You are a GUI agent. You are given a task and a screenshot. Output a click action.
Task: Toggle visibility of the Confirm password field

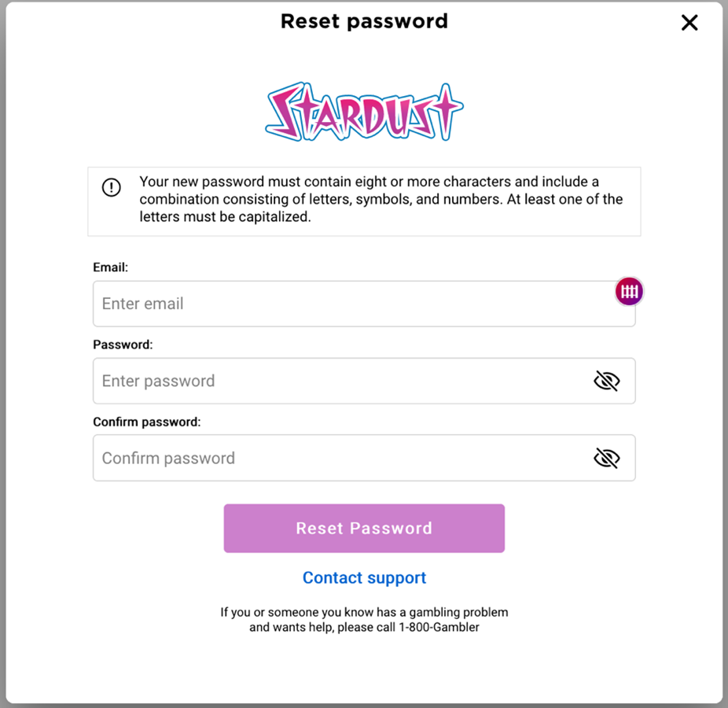coord(606,458)
